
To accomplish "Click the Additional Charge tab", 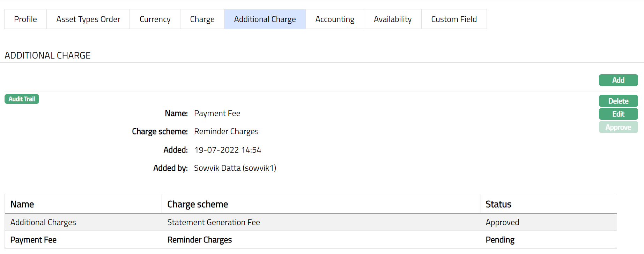I will click(265, 19).
